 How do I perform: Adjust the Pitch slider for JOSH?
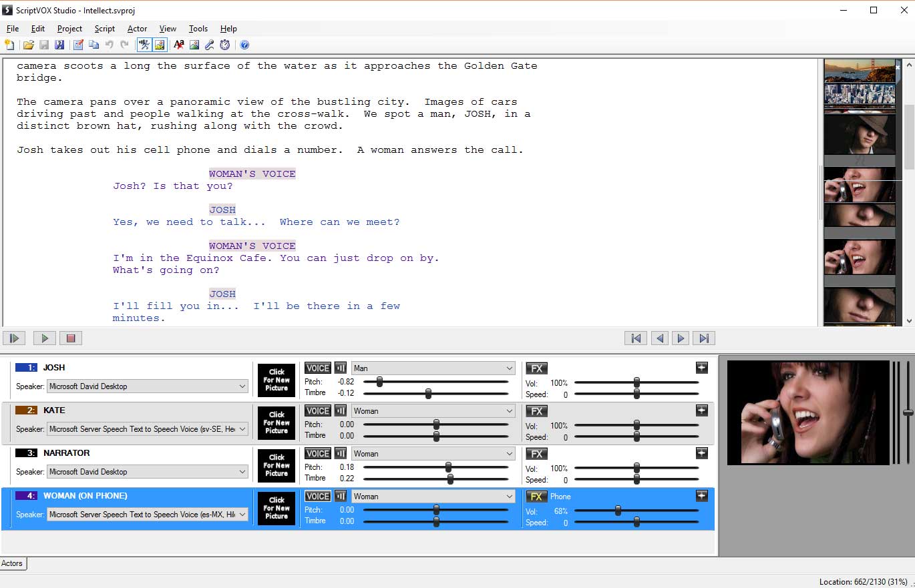380,381
